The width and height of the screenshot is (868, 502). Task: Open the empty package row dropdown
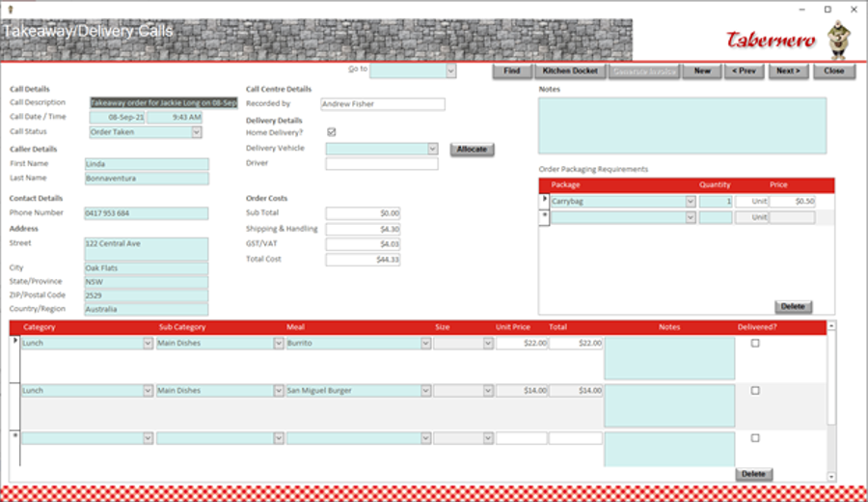[x=691, y=217]
